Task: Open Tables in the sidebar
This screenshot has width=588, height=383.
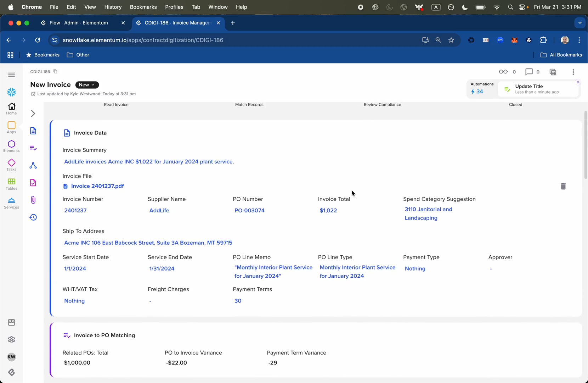Action: tap(11, 184)
